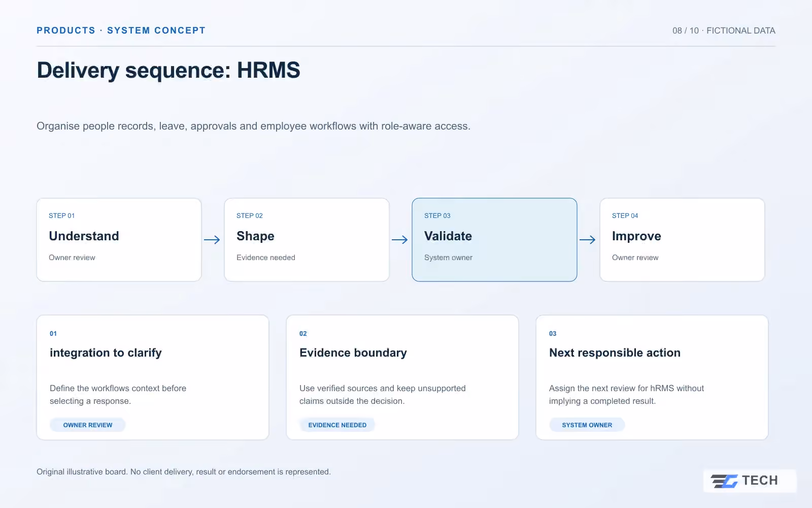Click "System owner" text under Validate
Screen dimensions: 812x508
coord(448,258)
